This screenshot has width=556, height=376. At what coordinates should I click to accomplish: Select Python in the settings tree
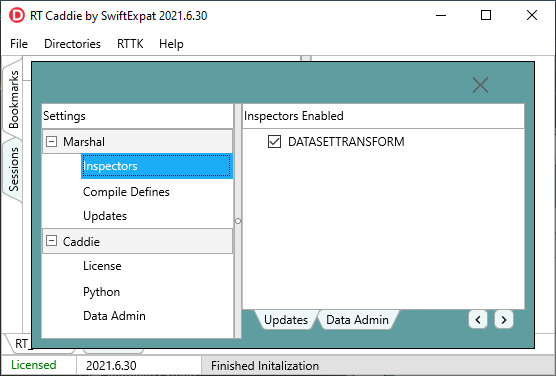(101, 292)
